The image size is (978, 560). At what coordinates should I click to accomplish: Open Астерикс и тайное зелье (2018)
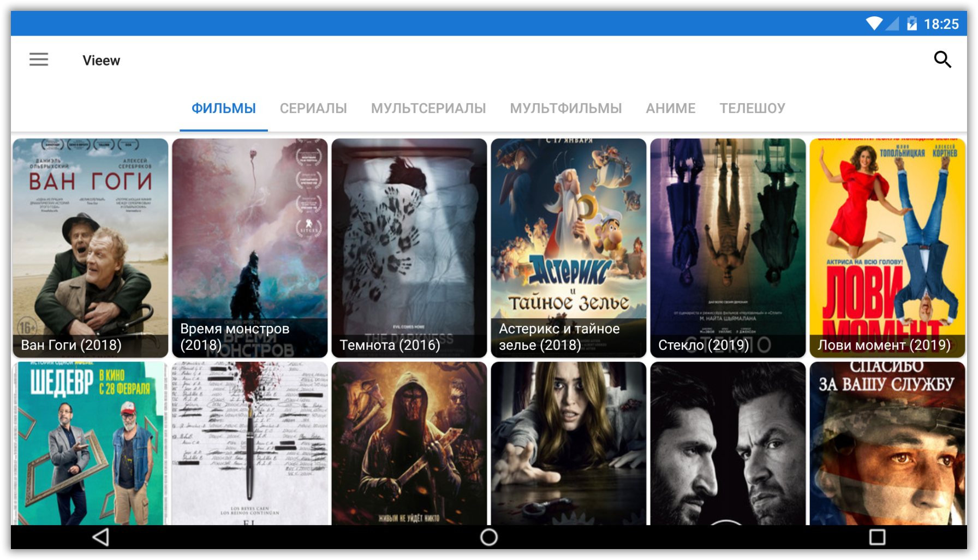click(569, 248)
